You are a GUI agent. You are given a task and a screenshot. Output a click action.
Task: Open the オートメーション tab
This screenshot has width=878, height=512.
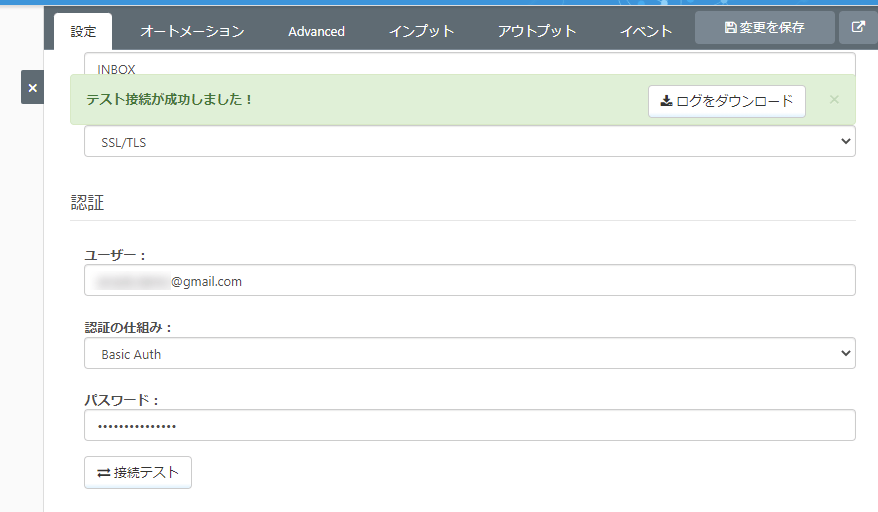pyautogui.click(x=192, y=31)
